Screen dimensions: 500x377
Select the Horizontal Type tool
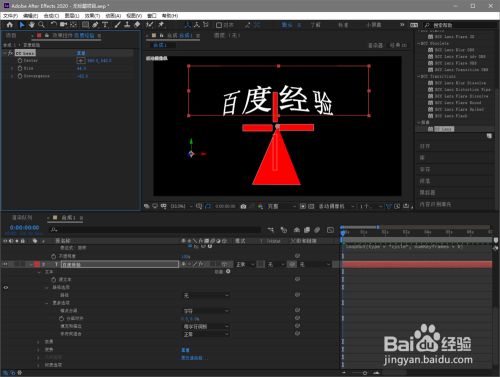click(x=105, y=25)
